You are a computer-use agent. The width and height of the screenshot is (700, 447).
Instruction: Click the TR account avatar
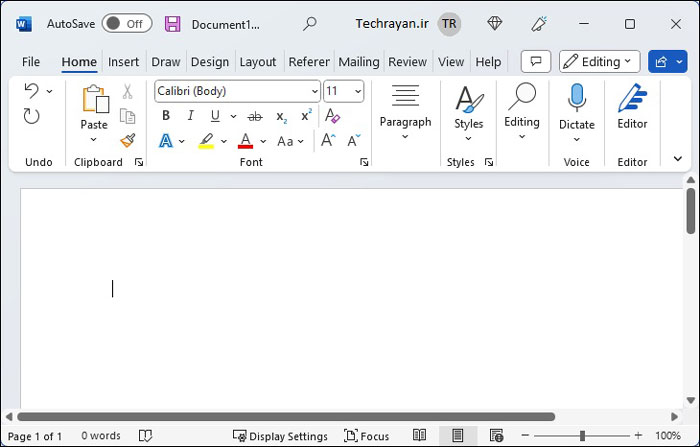point(449,24)
